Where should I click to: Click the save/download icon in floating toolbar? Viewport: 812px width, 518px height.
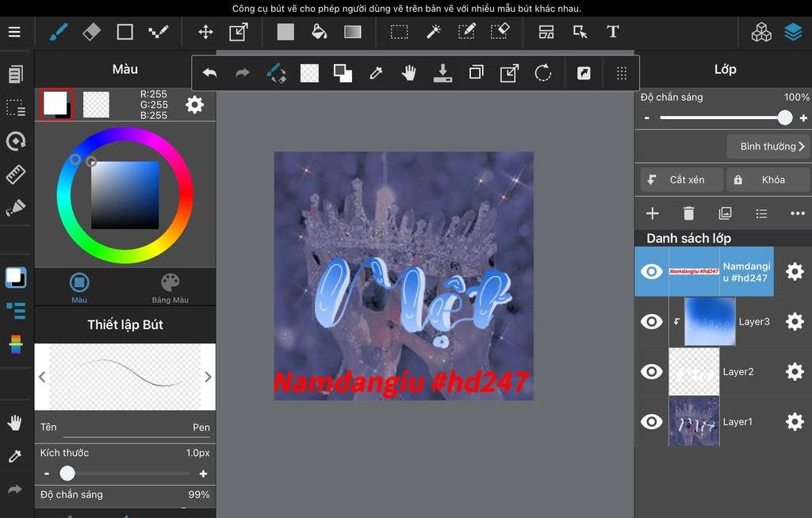(x=442, y=73)
